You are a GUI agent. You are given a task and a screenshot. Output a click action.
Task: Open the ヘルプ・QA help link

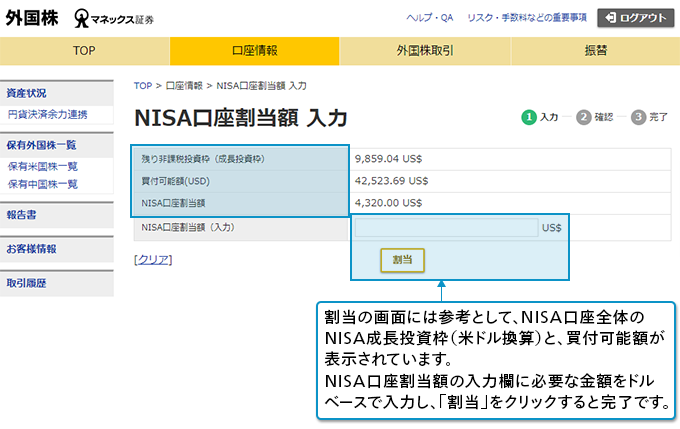tap(429, 18)
